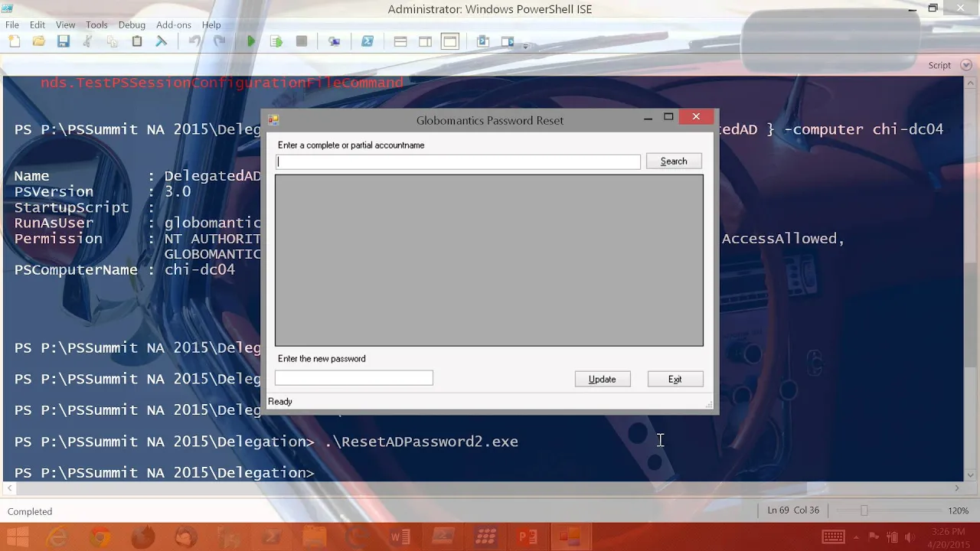Click the '.\ResetADPassword2.exe' command text
The width and height of the screenshot is (980, 551).
(421, 442)
